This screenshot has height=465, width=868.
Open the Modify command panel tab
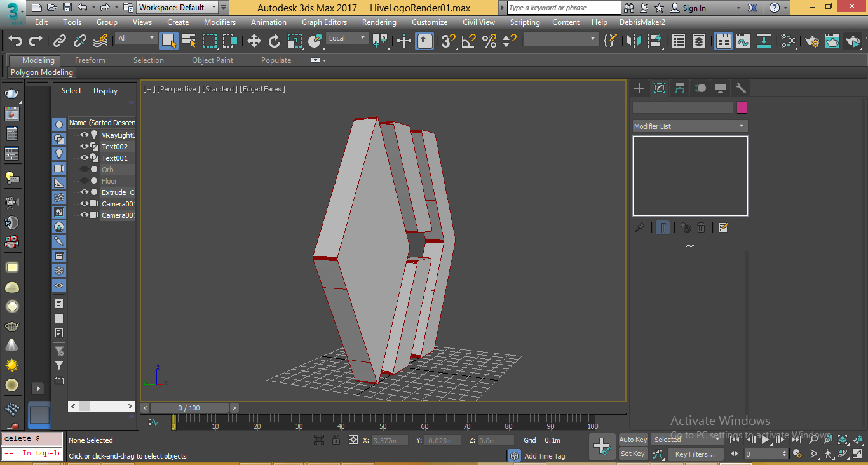click(660, 88)
